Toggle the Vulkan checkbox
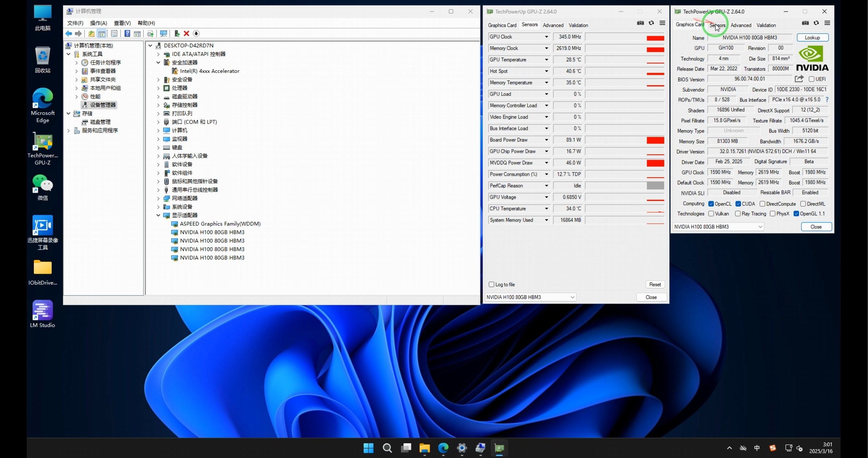Image resolution: width=868 pixels, height=458 pixels. pyautogui.click(x=711, y=214)
